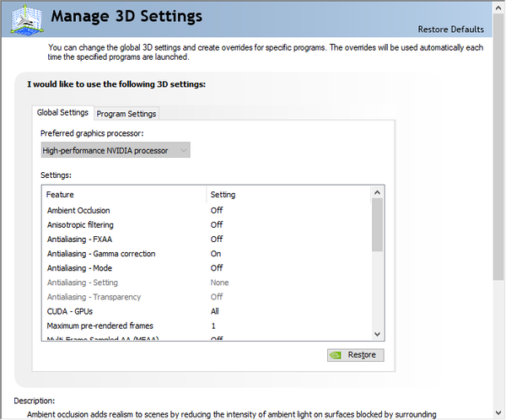Click the Restore button
The height and width of the screenshot is (420, 506).
(x=356, y=355)
